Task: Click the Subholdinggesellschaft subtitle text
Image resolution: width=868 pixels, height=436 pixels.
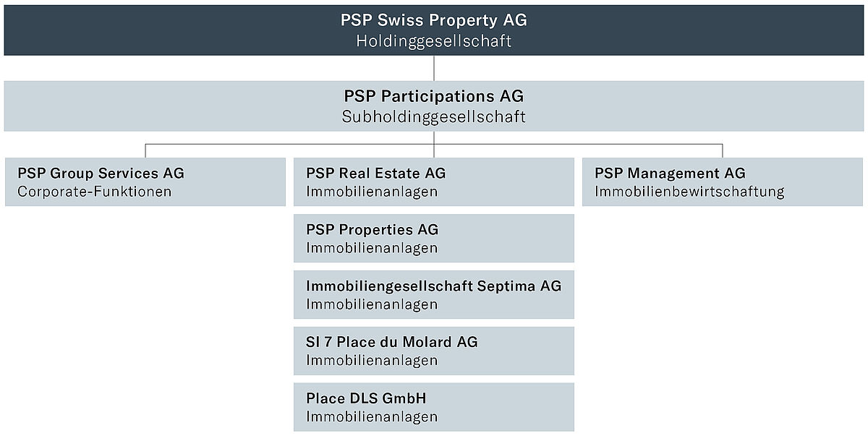Action: (434, 117)
